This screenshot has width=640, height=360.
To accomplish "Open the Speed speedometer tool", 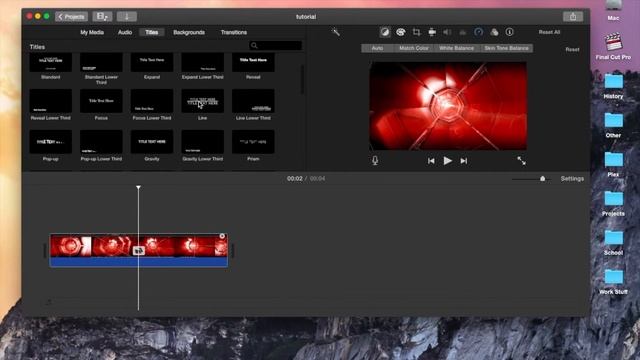I will click(x=478, y=32).
